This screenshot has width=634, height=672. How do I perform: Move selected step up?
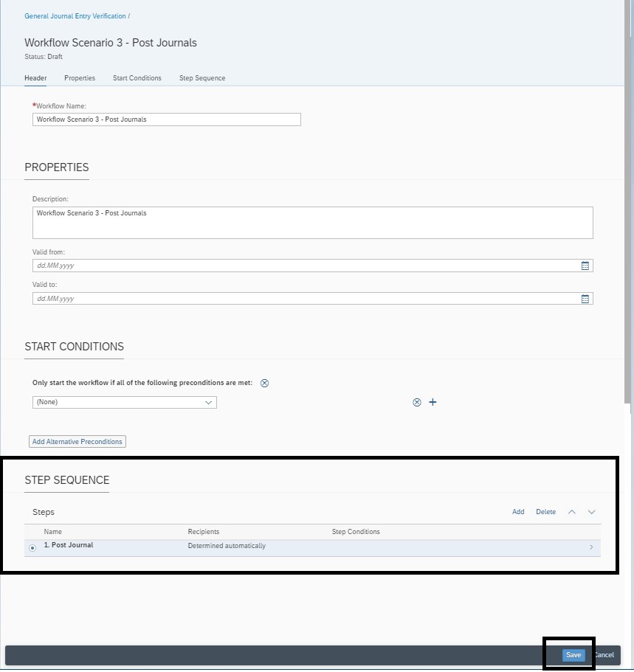pos(572,512)
